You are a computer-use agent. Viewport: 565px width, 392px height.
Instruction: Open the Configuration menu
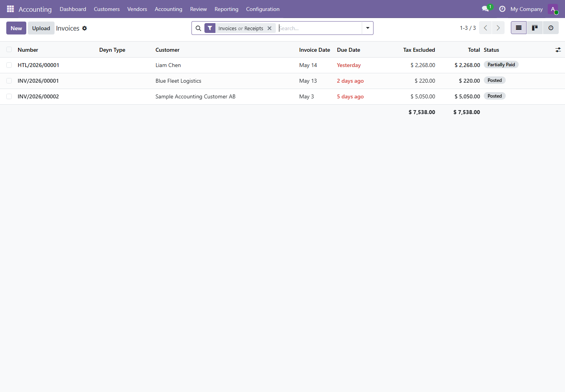[x=263, y=9]
